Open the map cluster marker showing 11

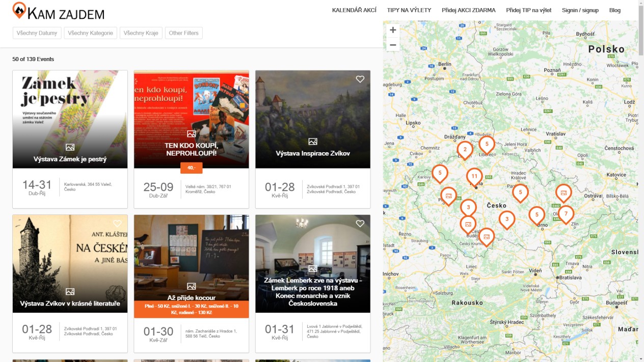point(474,177)
